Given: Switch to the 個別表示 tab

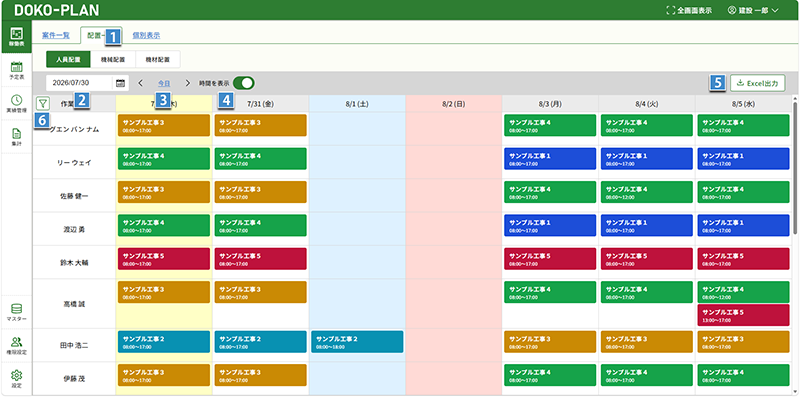Looking at the screenshot, I should pyautogui.click(x=146, y=35).
